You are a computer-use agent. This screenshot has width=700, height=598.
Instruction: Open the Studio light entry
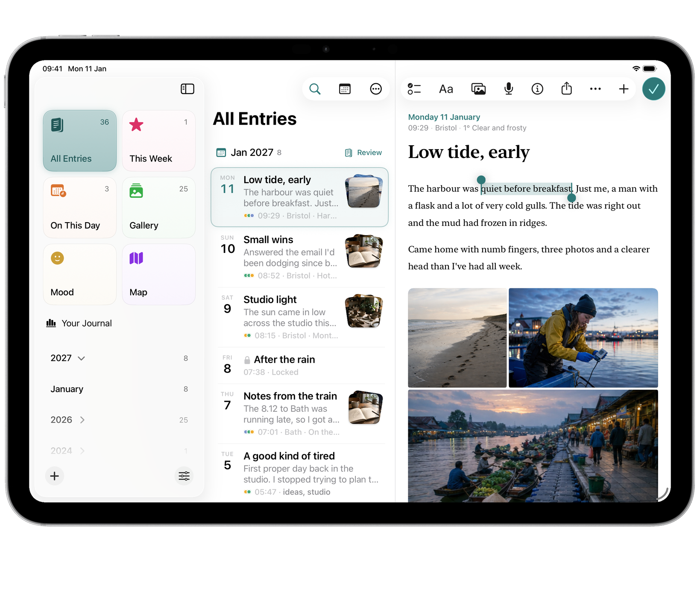click(x=299, y=317)
